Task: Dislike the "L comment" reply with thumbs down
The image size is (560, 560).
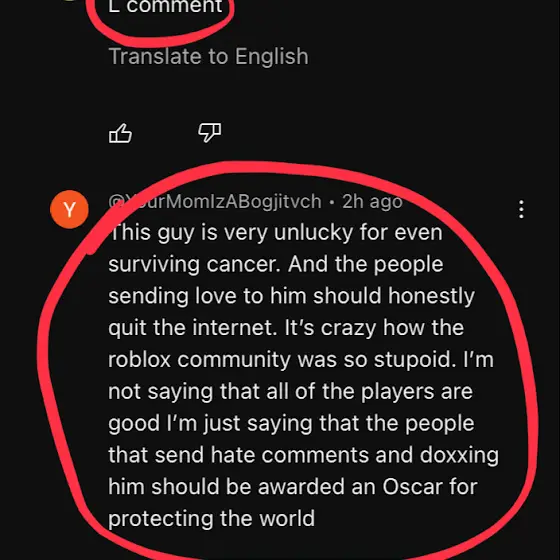Action: tap(210, 133)
